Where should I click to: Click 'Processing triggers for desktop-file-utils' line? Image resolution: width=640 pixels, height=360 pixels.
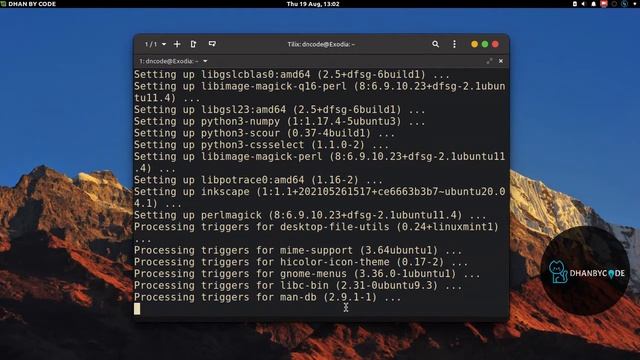click(316, 227)
